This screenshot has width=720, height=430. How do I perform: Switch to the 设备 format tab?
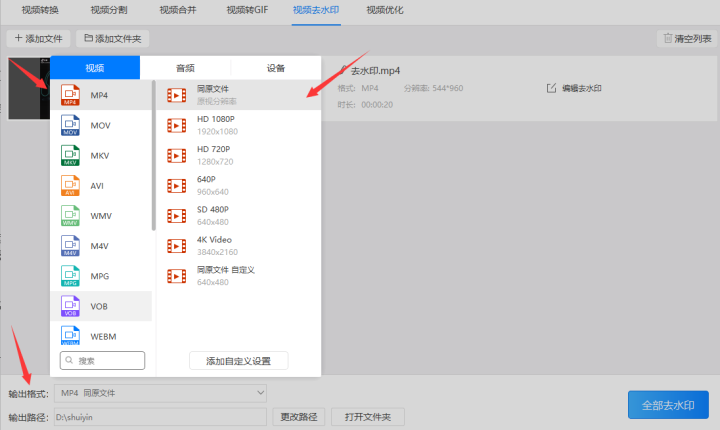click(276, 68)
